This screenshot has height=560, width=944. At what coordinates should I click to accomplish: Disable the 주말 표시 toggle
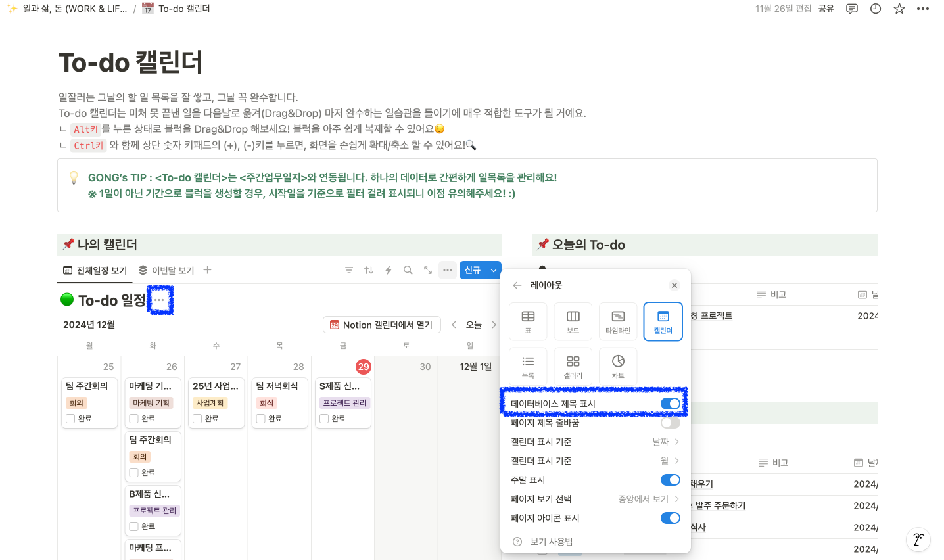(671, 480)
